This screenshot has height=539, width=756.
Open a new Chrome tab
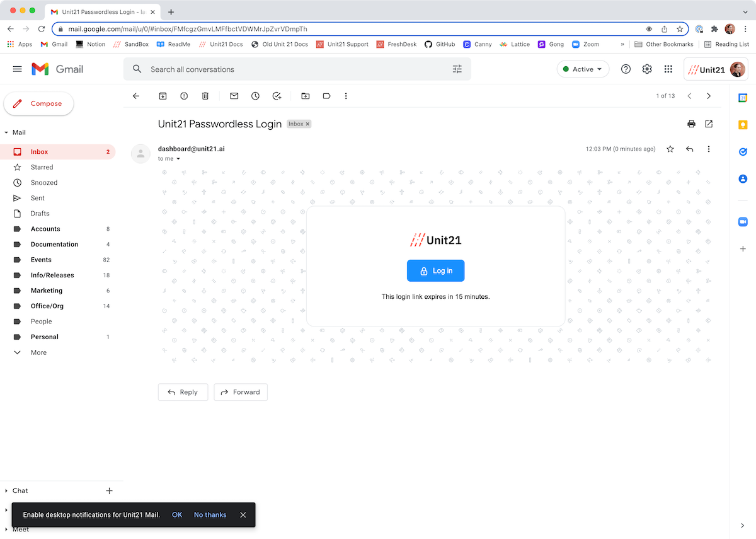click(x=171, y=12)
